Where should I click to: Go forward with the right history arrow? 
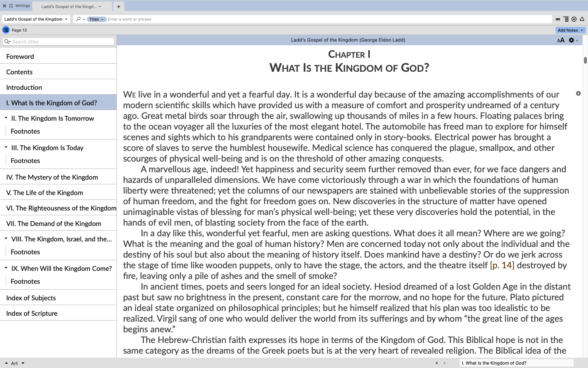[x=444, y=363]
